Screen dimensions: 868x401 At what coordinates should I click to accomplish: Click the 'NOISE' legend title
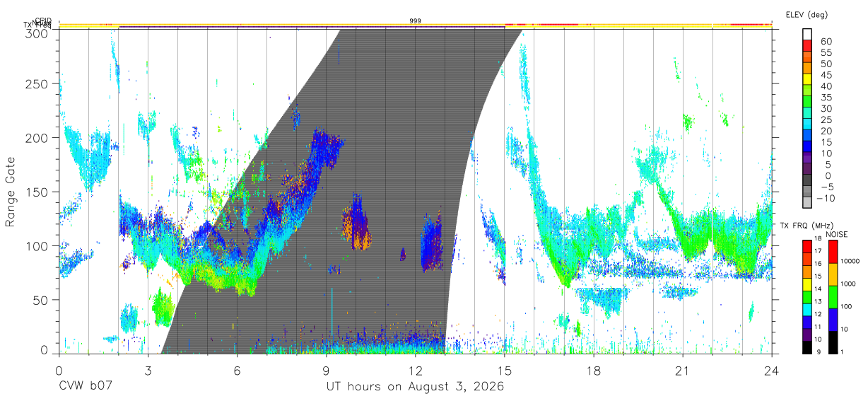click(x=837, y=234)
